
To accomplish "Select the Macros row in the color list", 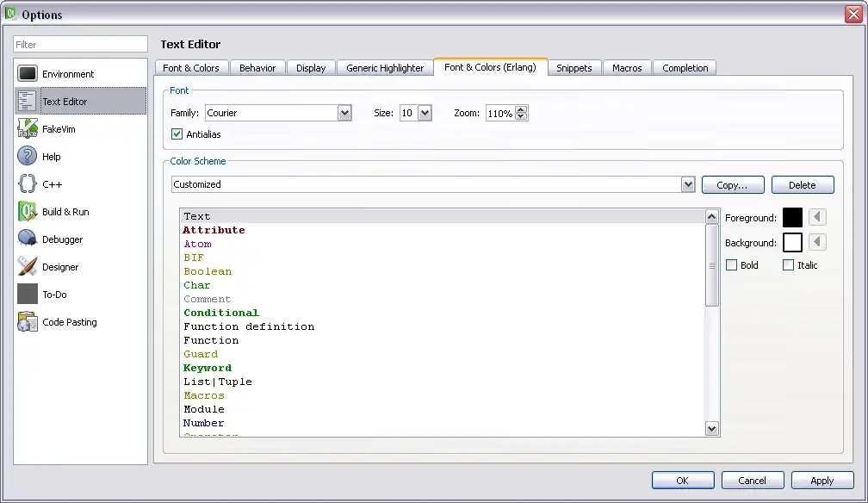I will click(x=443, y=395).
